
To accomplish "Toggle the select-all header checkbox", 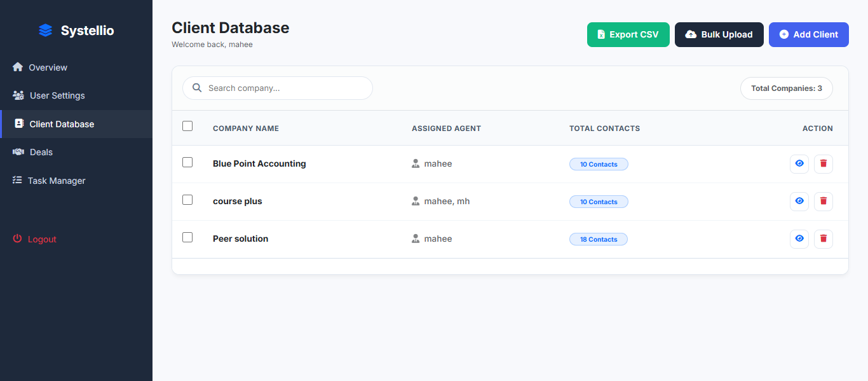I will (x=187, y=126).
